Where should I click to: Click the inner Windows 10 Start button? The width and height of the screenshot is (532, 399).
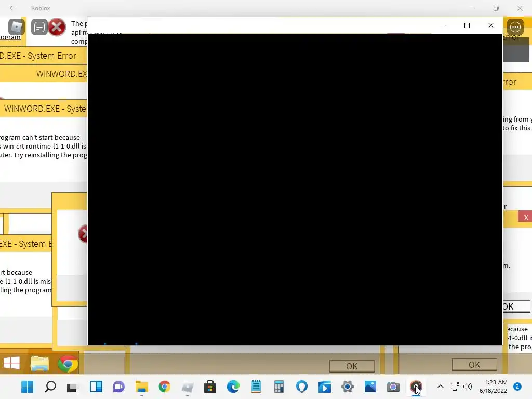coord(11,363)
